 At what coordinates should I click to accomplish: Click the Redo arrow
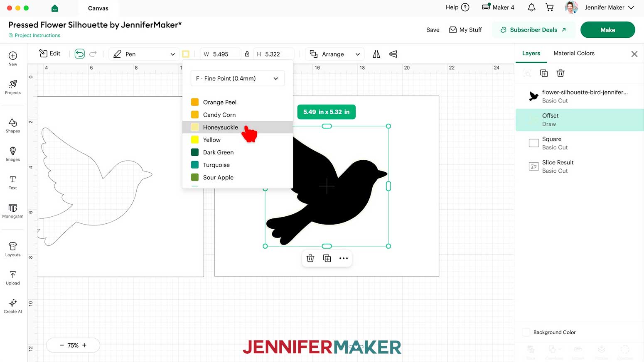(93, 54)
